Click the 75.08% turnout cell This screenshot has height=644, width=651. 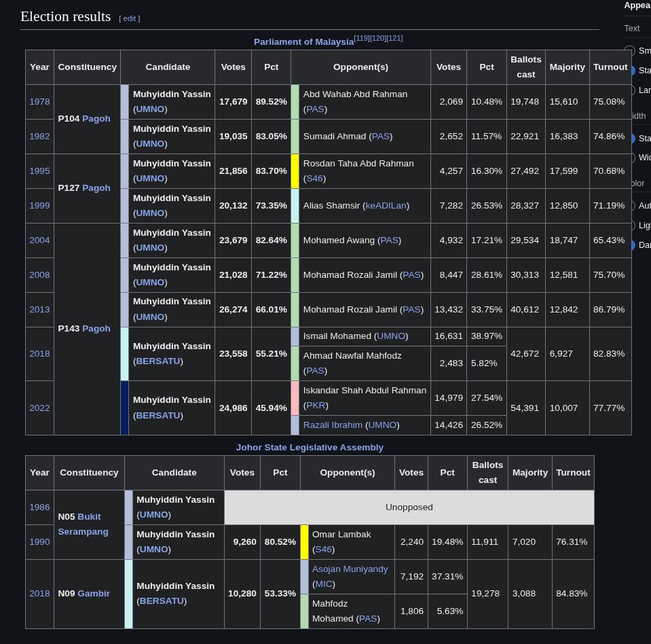coord(610,102)
